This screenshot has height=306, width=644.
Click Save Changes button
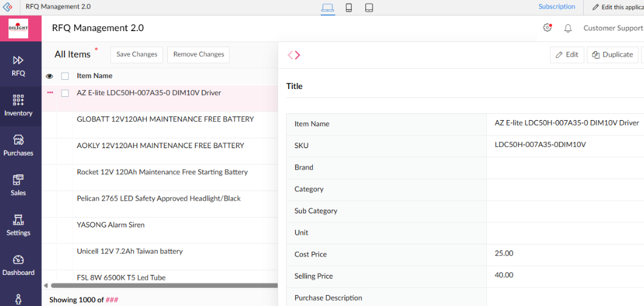[137, 55]
